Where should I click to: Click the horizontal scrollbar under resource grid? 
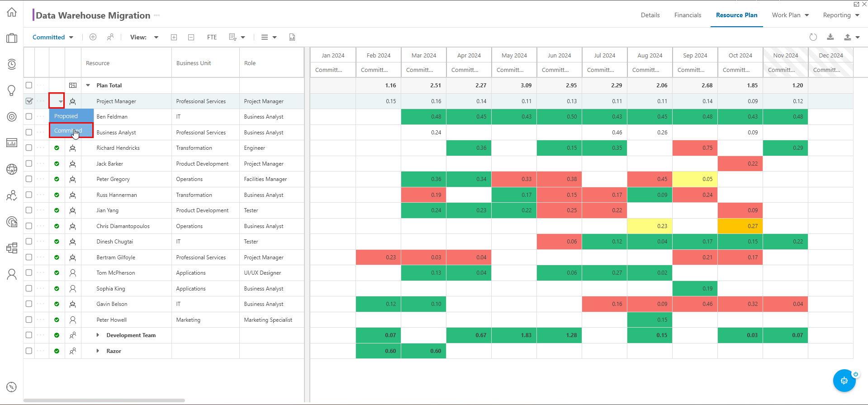(x=104, y=400)
